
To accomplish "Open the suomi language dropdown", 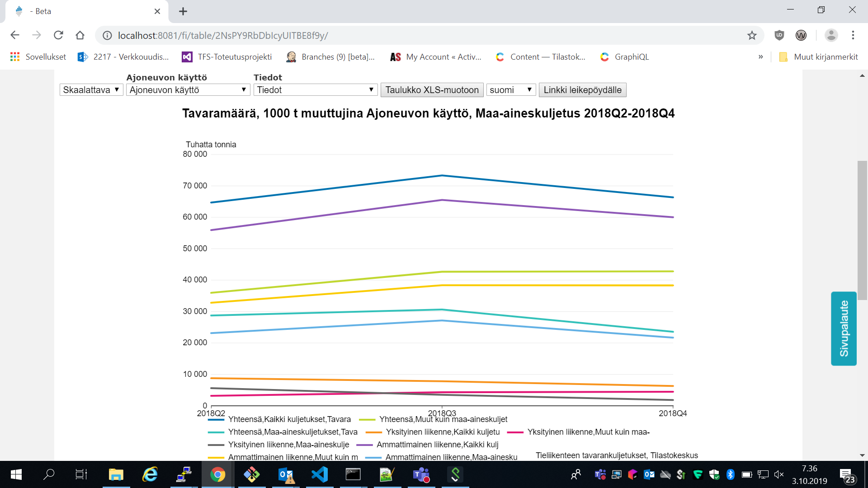I will pyautogui.click(x=511, y=90).
